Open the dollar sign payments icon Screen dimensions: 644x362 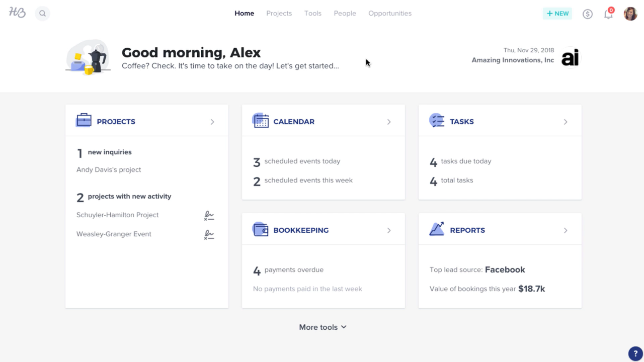(587, 14)
